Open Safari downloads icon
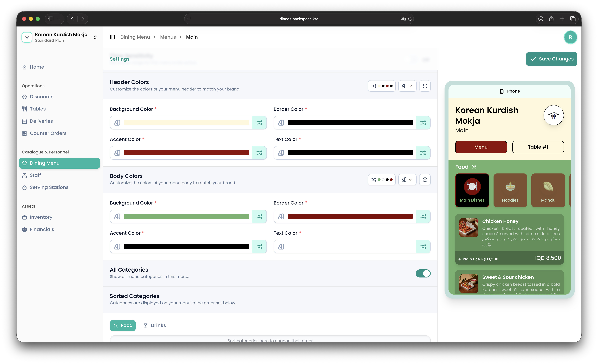 [x=540, y=19]
